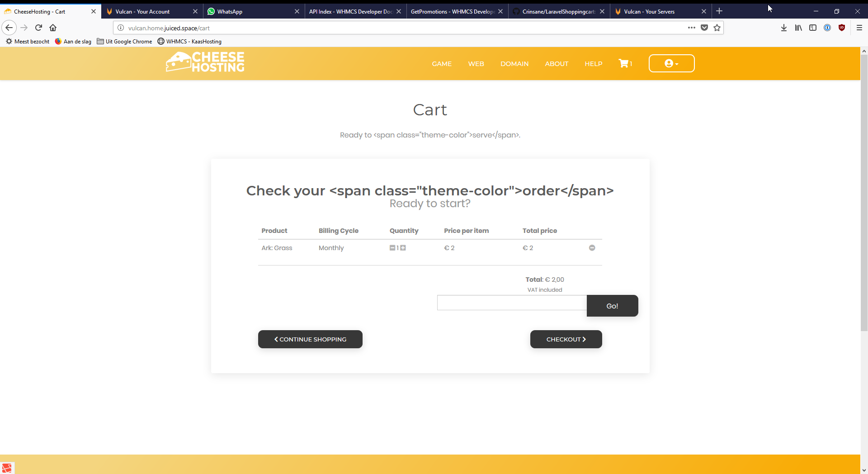Bookmark this page with star icon

tap(717, 28)
